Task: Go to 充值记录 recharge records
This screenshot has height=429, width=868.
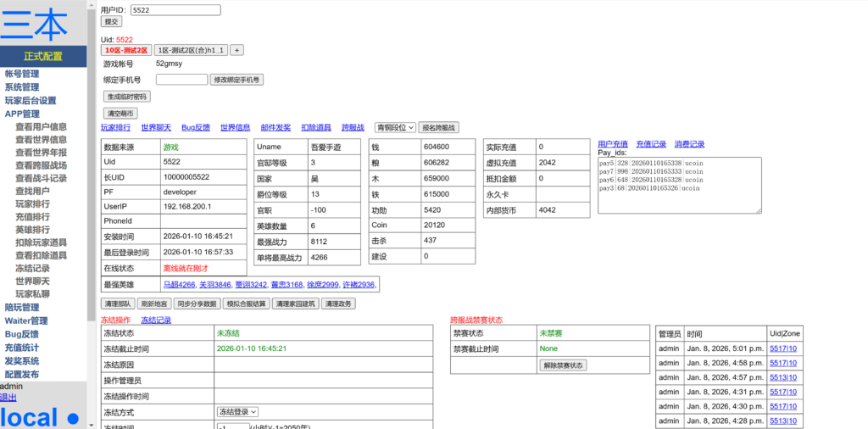Action: tap(651, 144)
